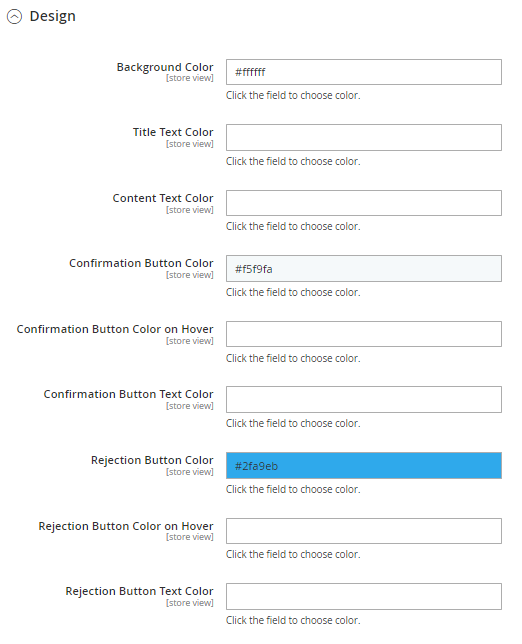
Task: Click the Confirmation Button Color label
Action: 141,263
